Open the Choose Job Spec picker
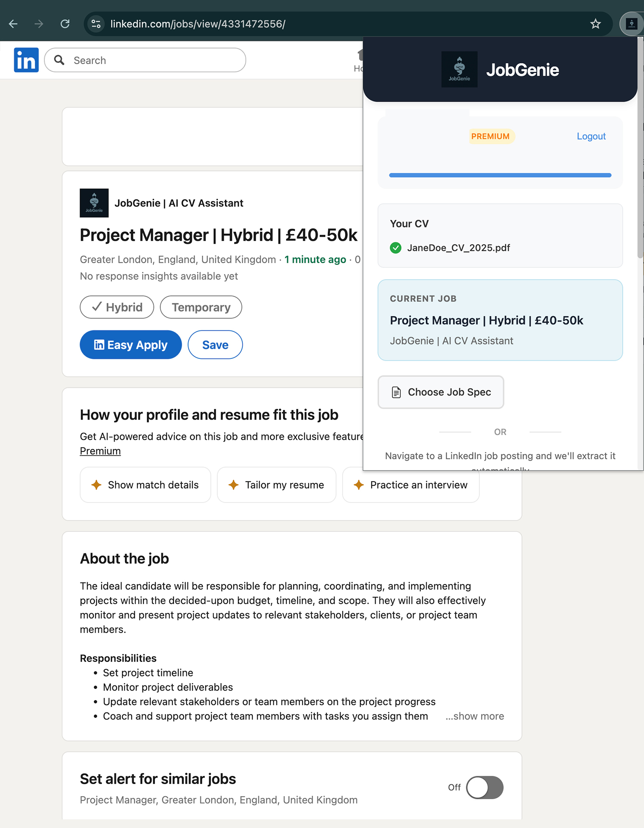The height and width of the screenshot is (828, 644). (x=441, y=392)
